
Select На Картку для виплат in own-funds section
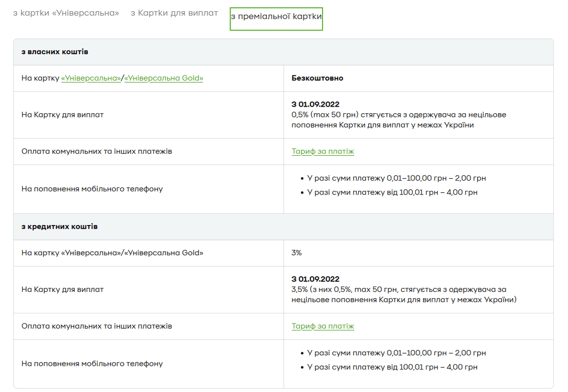[x=62, y=115]
